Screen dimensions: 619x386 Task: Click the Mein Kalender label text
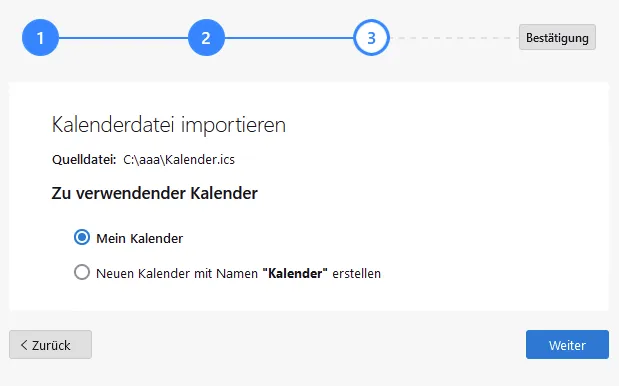pyautogui.click(x=140, y=238)
